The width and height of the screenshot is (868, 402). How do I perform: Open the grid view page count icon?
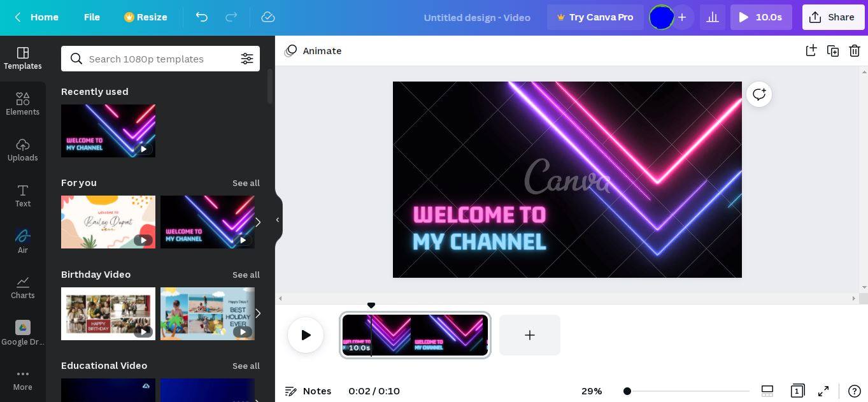point(797,391)
